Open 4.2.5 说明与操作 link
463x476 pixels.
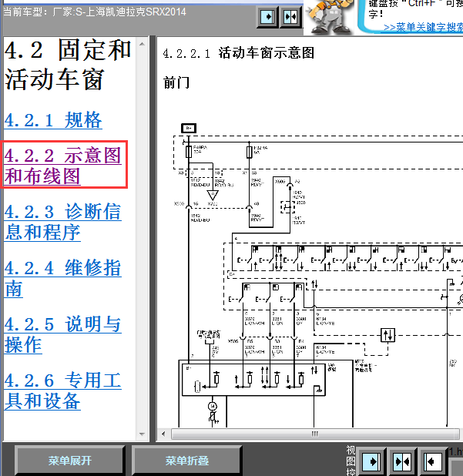[x=63, y=334]
